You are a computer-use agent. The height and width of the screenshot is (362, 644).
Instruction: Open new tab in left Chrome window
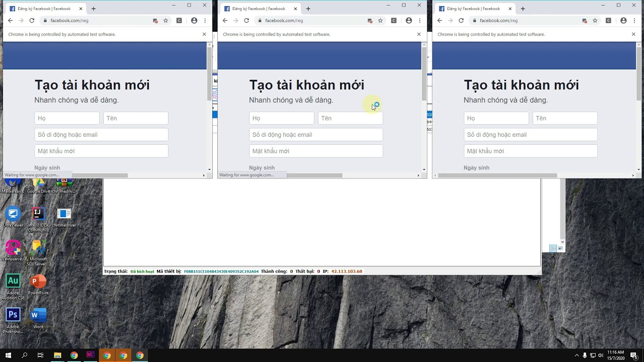94,9
